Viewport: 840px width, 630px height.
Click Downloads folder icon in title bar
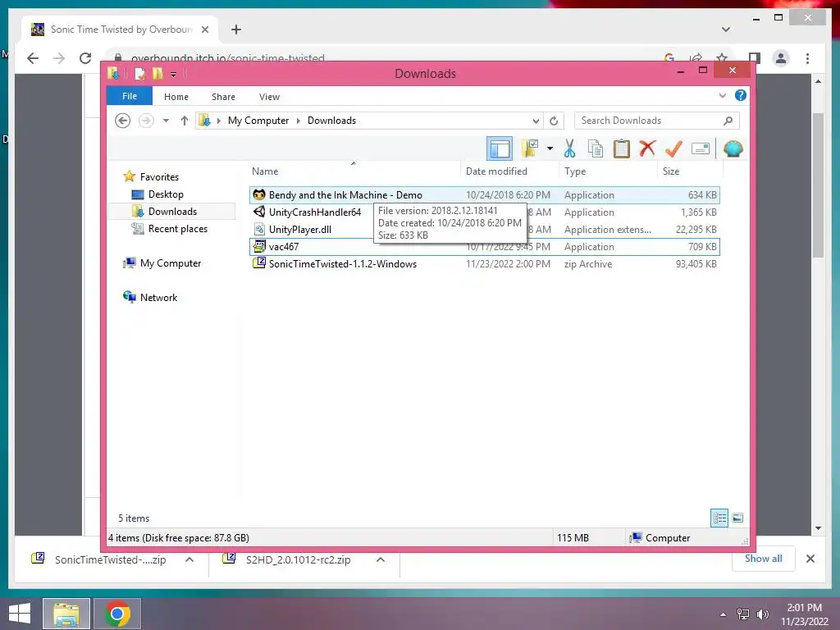pyautogui.click(x=113, y=73)
